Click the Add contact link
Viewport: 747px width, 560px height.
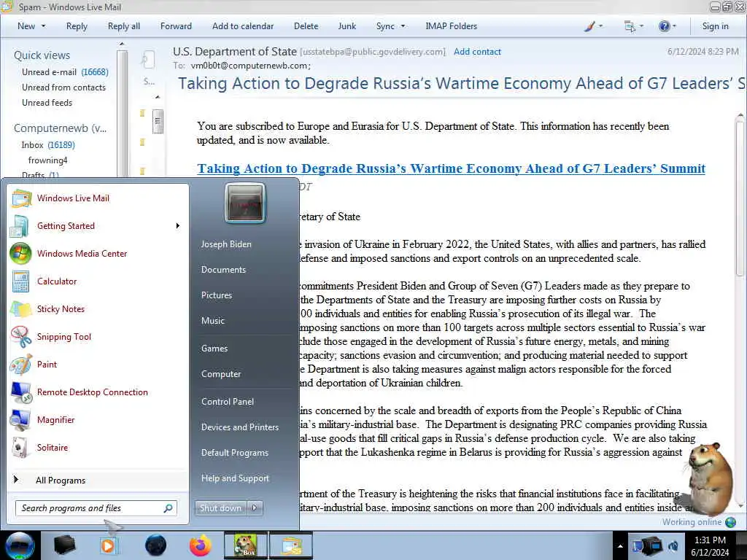477,52
